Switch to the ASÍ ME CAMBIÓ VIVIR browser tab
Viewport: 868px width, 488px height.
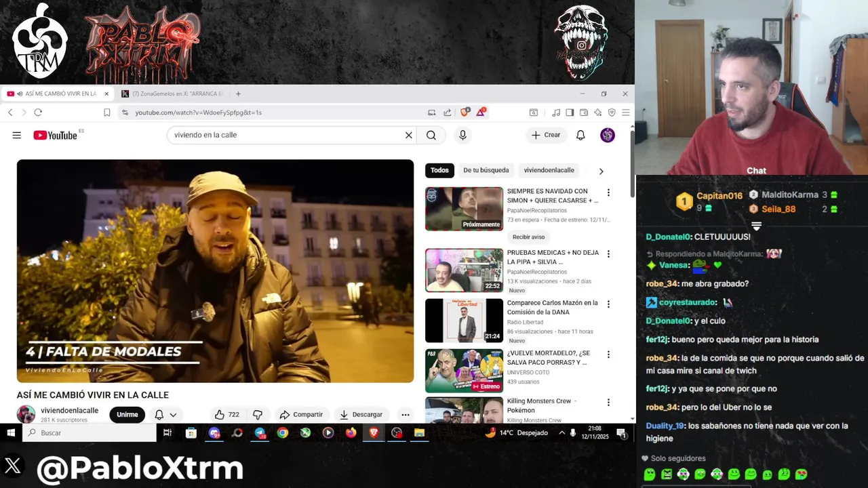point(57,94)
